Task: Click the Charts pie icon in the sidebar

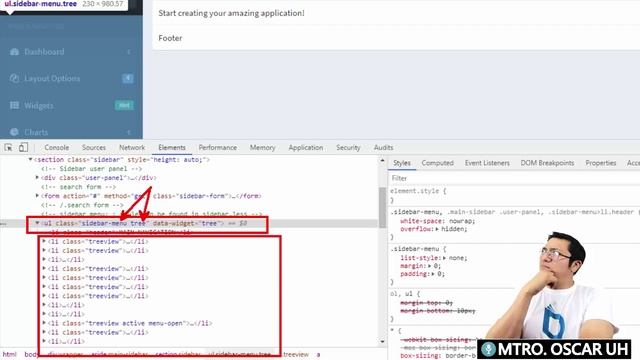Action: click(14, 132)
